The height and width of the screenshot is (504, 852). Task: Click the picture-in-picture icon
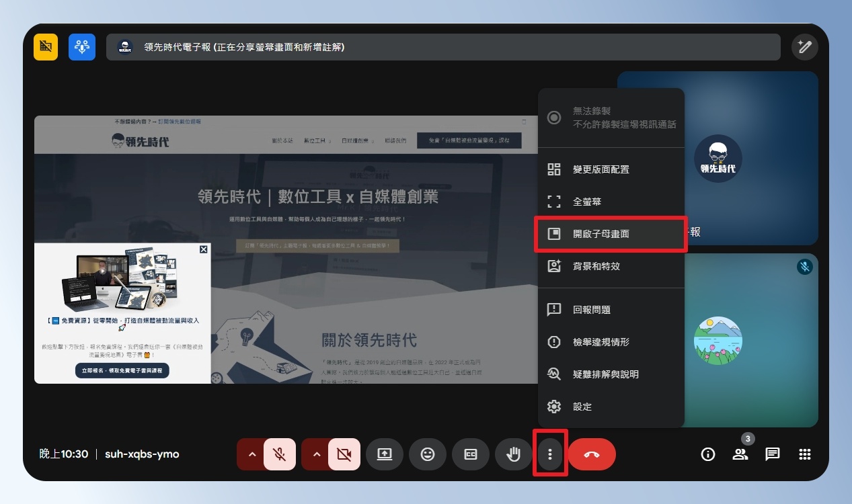554,234
